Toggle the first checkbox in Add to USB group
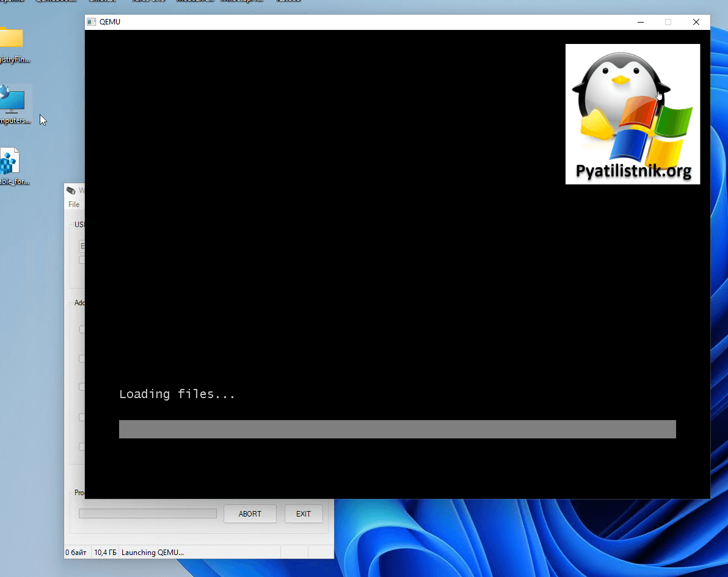728x577 pixels. point(82,329)
